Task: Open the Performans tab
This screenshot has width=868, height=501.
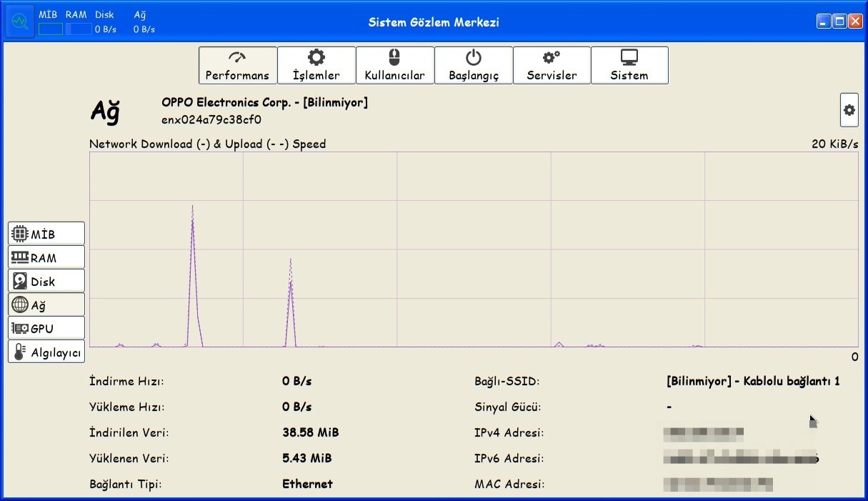Action: click(x=238, y=66)
